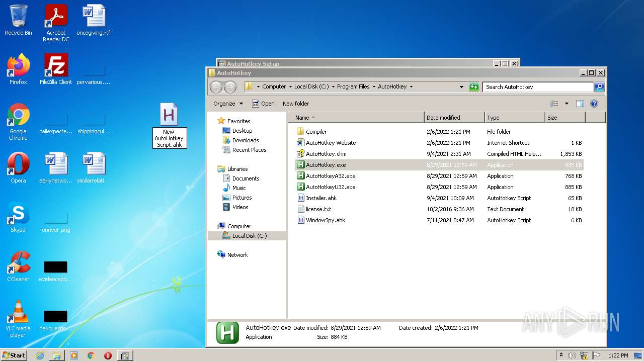This screenshot has width=644, height=362.
Task: Click the Forward navigation button in Explorer
Action: pyautogui.click(x=230, y=87)
